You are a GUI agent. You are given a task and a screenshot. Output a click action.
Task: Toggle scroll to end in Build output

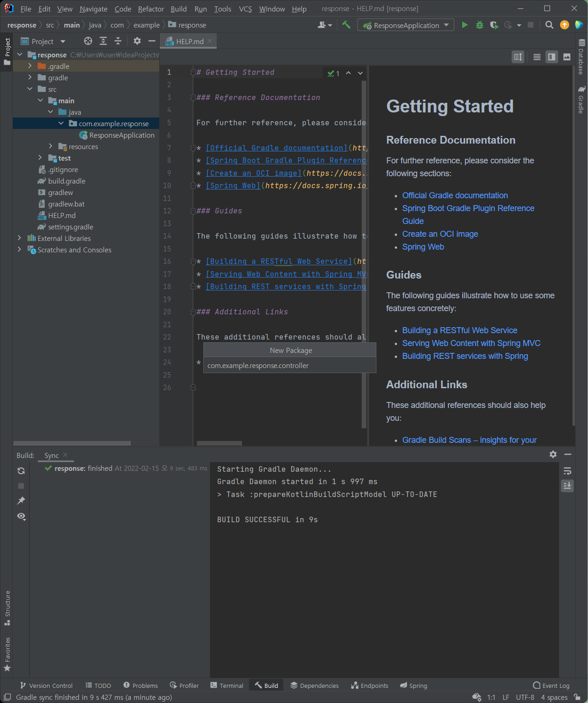[567, 486]
